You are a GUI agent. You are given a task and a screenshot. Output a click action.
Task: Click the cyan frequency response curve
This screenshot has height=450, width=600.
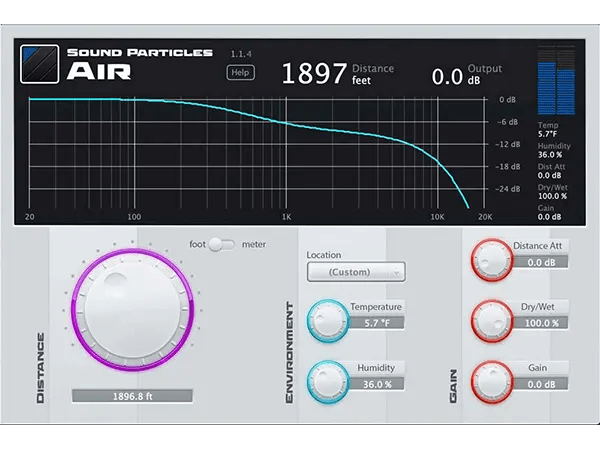click(x=285, y=123)
